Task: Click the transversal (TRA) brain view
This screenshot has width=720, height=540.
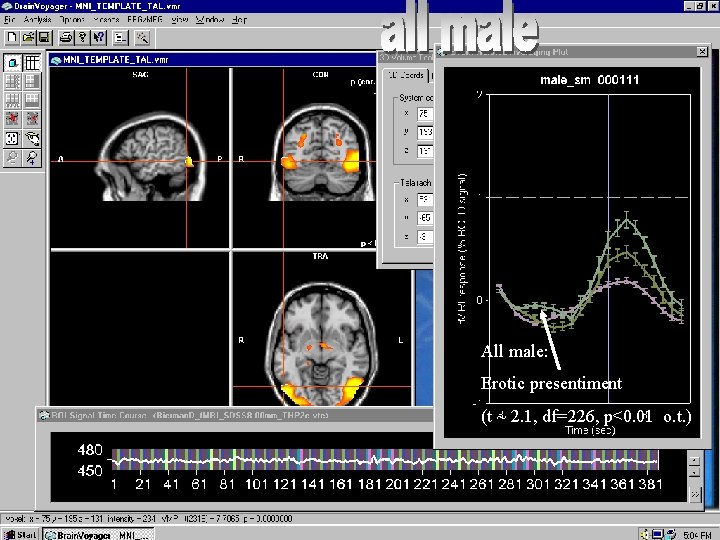Action: coord(322,329)
